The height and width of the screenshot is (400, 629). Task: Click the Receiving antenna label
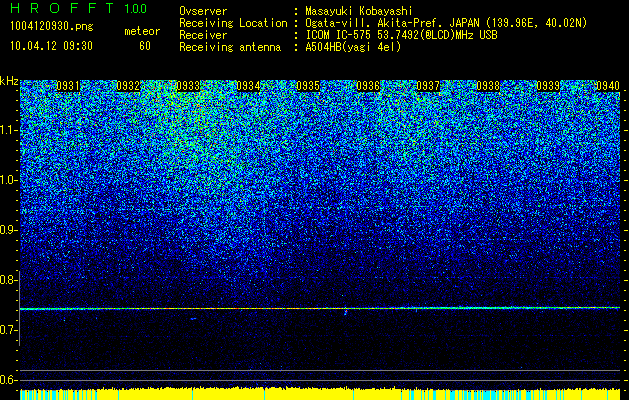[230, 47]
